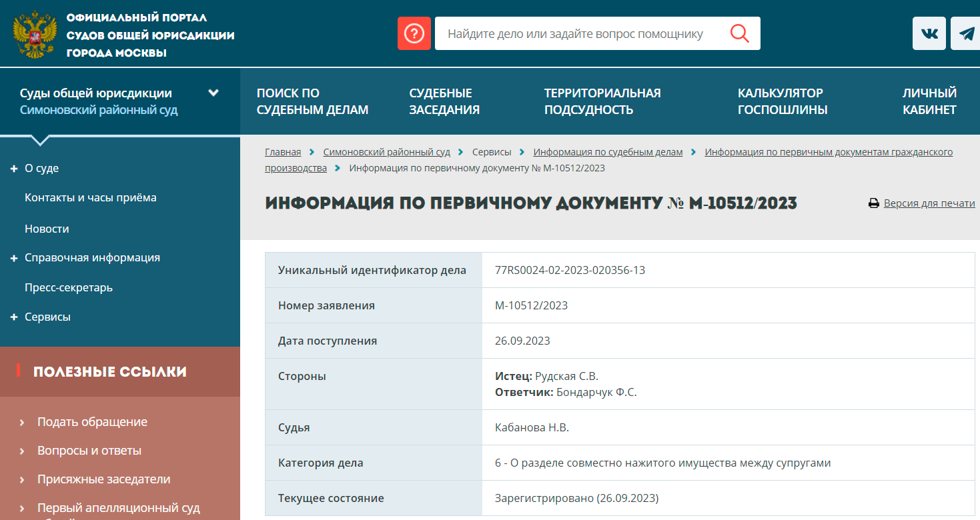
Task: Open the VK social network icon
Action: [x=929, y=33]
